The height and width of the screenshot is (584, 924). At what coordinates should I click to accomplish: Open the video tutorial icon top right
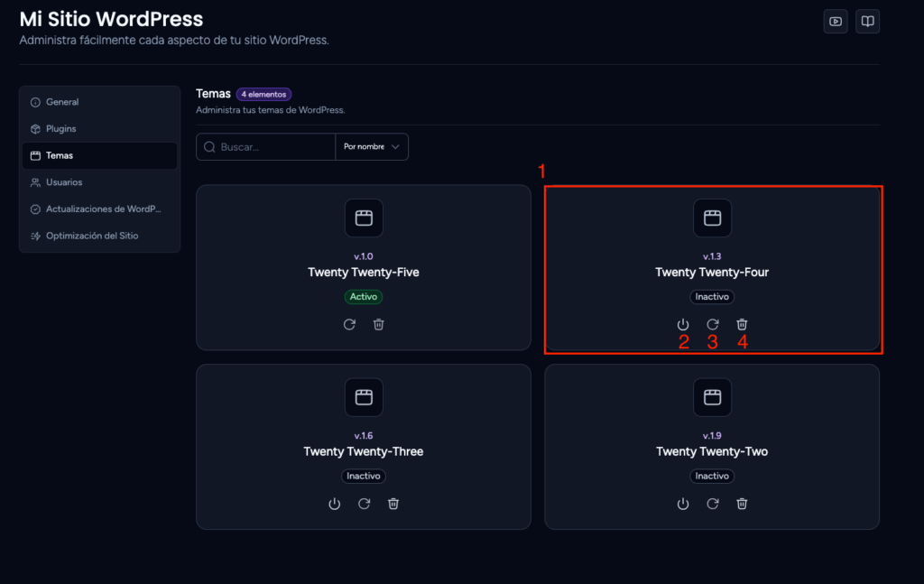click(x=836, y=22)
